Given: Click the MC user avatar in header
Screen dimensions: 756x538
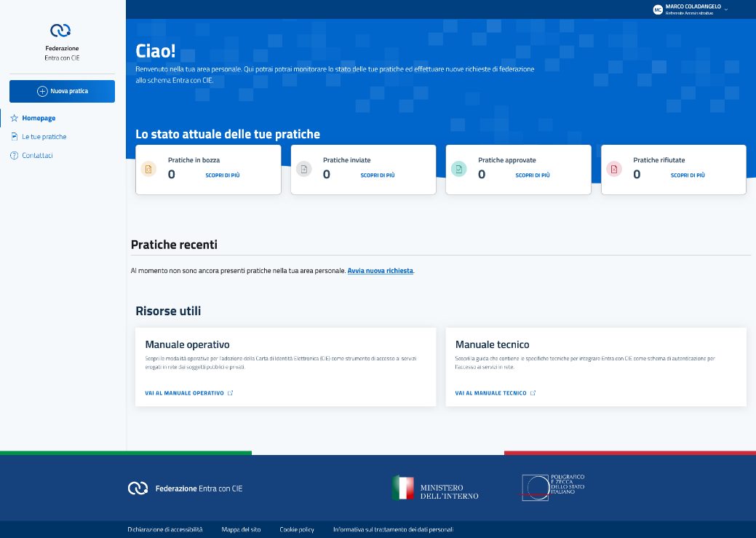Looking at the screenshot, I should tap(658, 9).
